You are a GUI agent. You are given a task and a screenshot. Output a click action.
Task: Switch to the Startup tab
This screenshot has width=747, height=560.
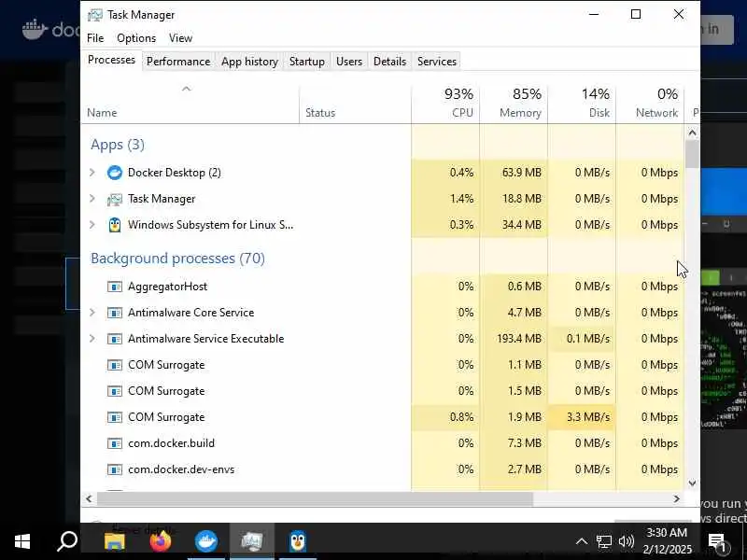(x=307, y=62)
